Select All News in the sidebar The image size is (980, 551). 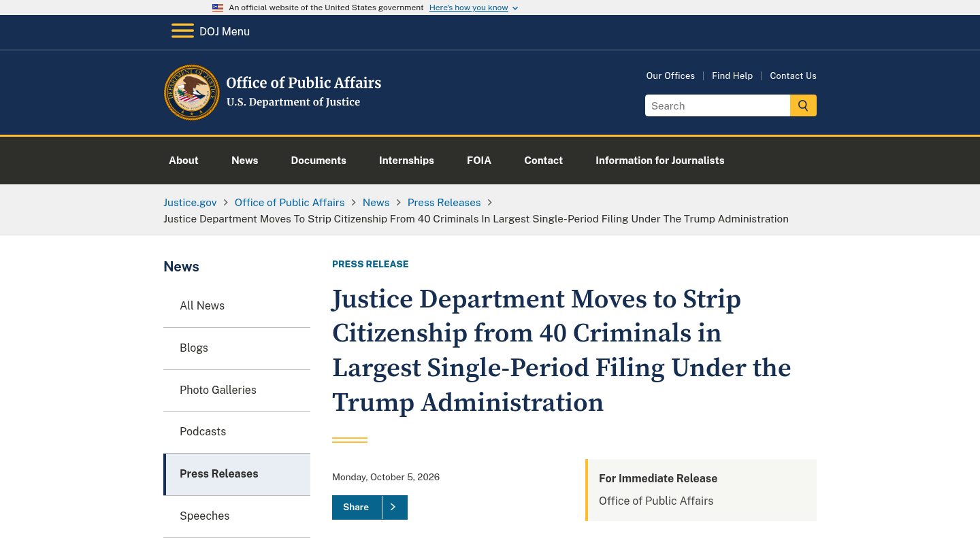click(237, 306)
